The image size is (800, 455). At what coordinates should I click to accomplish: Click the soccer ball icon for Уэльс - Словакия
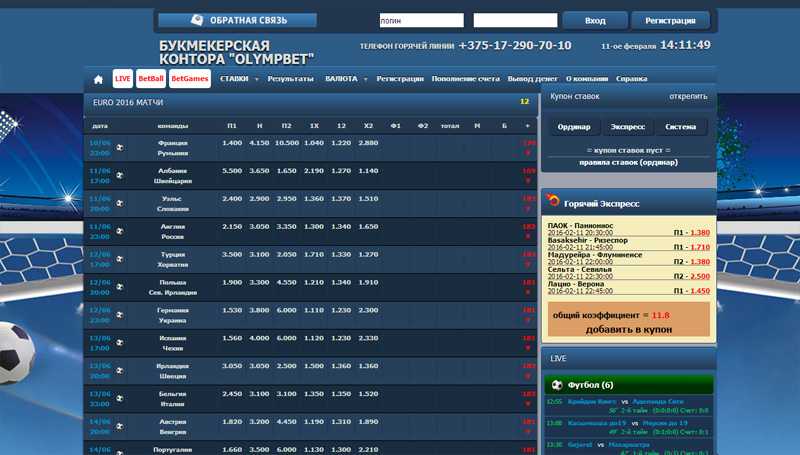coord(119,203)
